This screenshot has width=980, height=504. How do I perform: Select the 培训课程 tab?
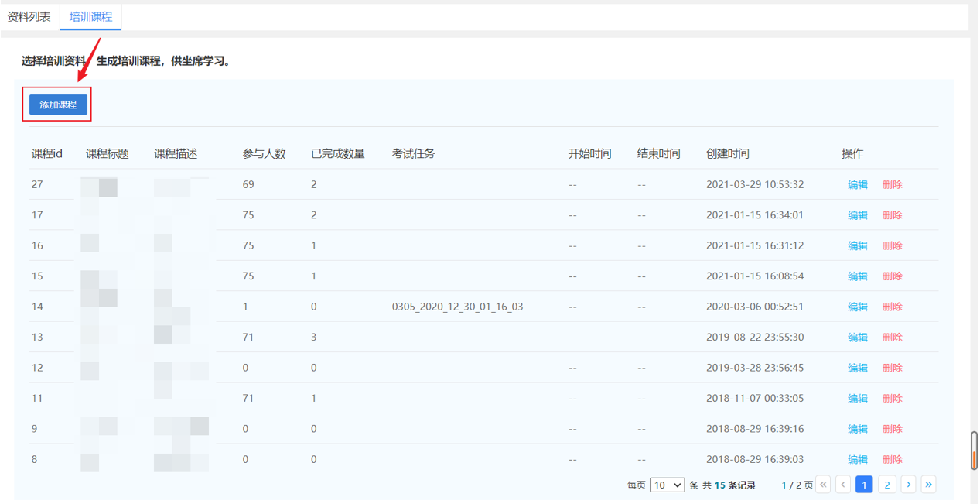click(x=90, y=16)
